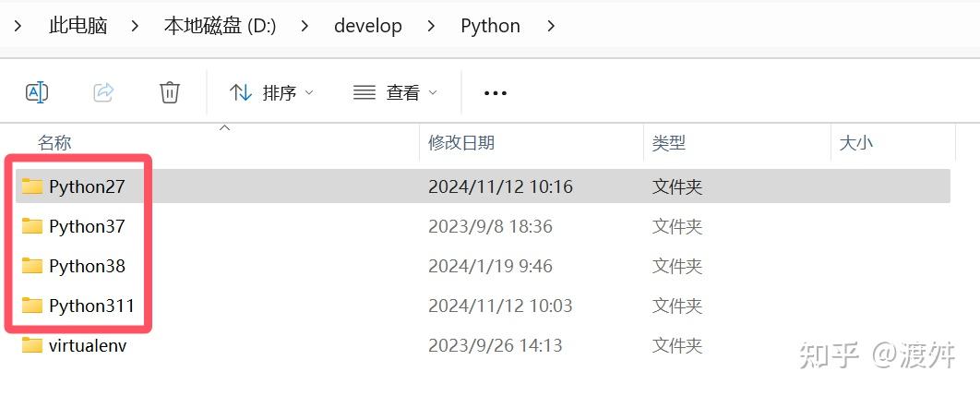Screen dimensions: 980x396
Task: Click the virtualenv folder icon
Action: [32, 345]
